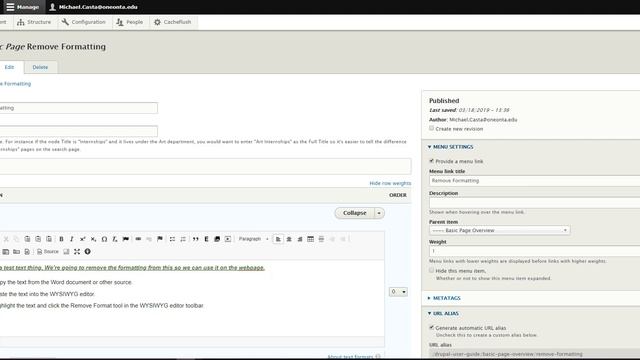The width and height of the screenshot is (640, 360).
Task: Click the text mentioning the Word document
Action: 66,282
